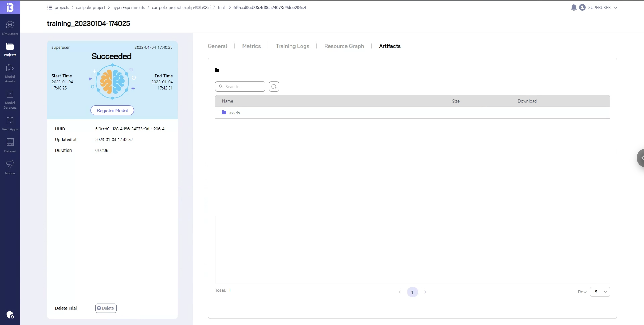Viewport: 644px width, 325px height.
Task: Toggle the breadcrumb menu list icon
Action: (x=50, y=7)
